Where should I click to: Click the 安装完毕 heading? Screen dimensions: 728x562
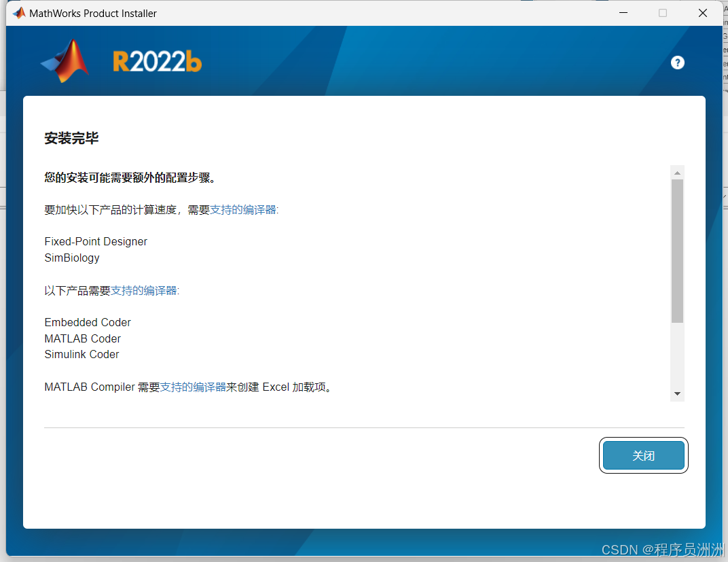(x=71, y=138)
